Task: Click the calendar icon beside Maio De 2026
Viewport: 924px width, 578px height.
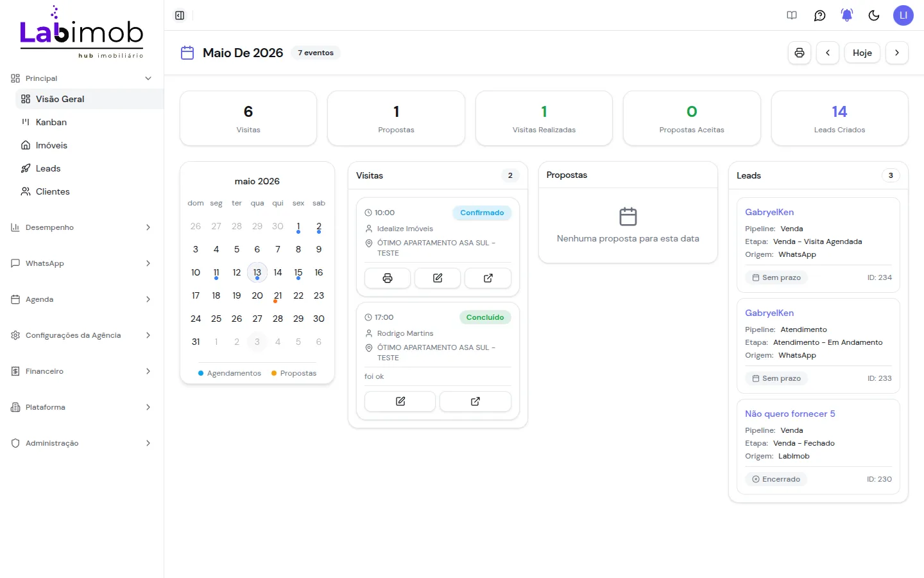Action: 187,53
